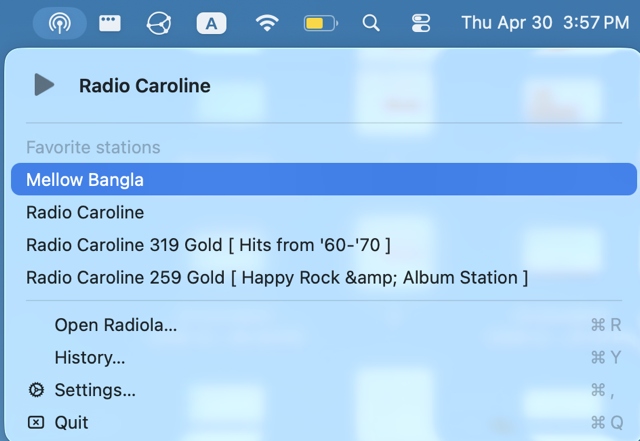Open the Wi-Fi status menu
The height and width of the screenshot is (441, 640).
click(267, 23)
